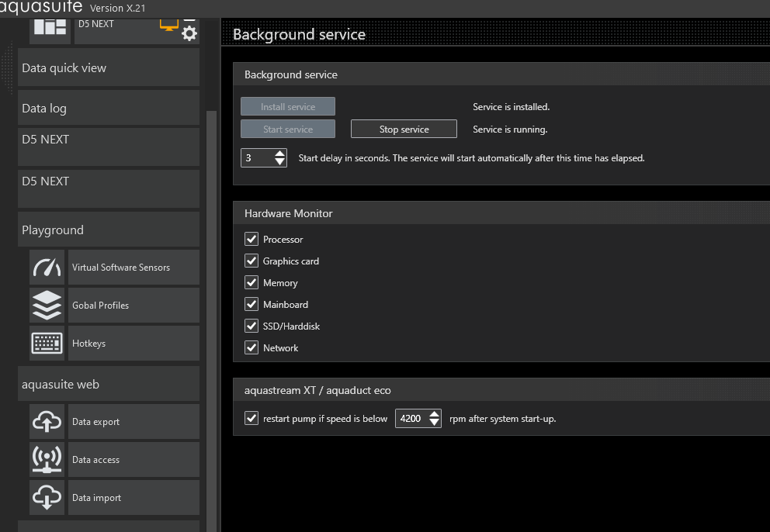Uncheck the Processor monitoring checkbox

[x=251, y=240]
